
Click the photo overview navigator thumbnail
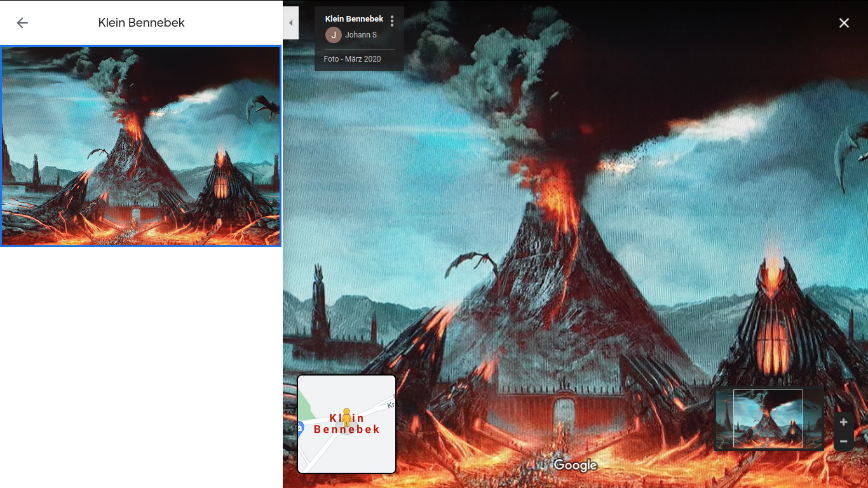(769, 419)
